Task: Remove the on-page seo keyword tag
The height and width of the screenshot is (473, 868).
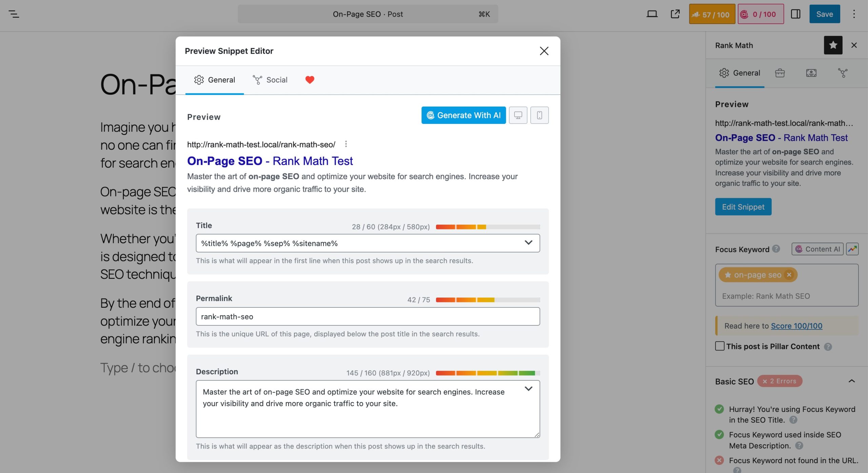Action: click(x=789, y=275)
